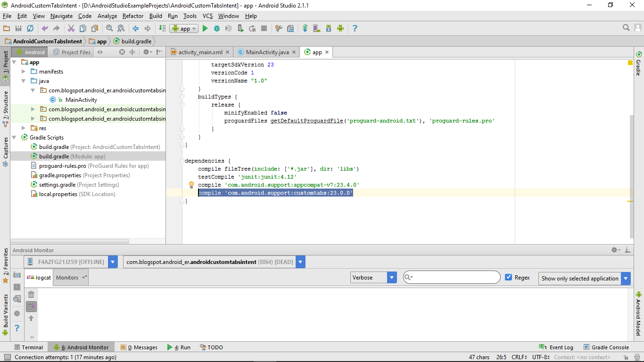Image resolution: width=644 pixels, height=362 pixels.
Task: Open the Refactor menu
Action: pyautogui.click(x=133, y=16)
